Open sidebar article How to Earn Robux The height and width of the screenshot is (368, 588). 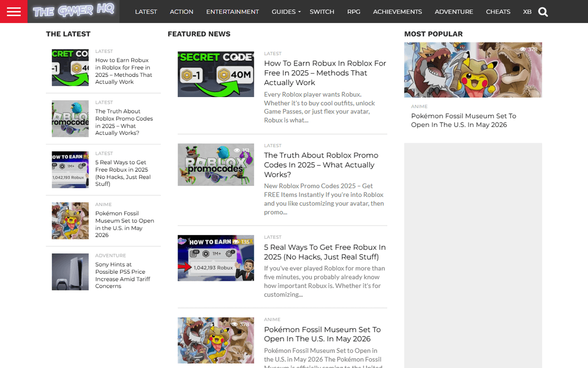tap(124, 71)
